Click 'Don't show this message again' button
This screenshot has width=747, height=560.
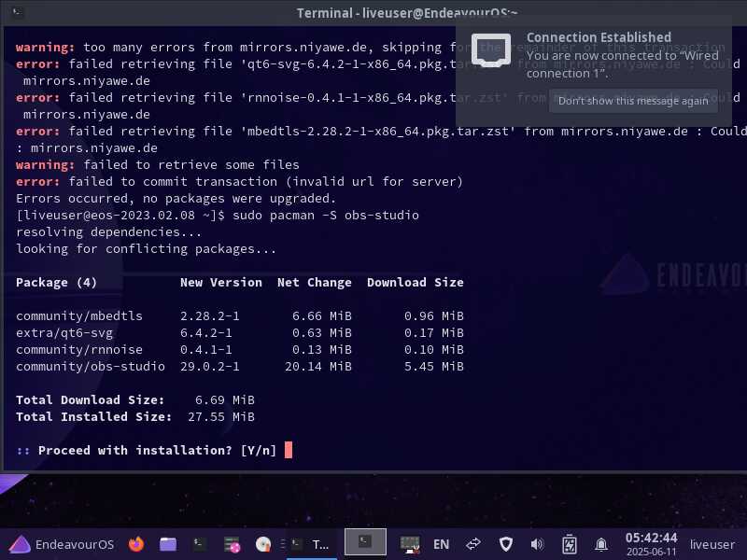(x=633, y=101)
